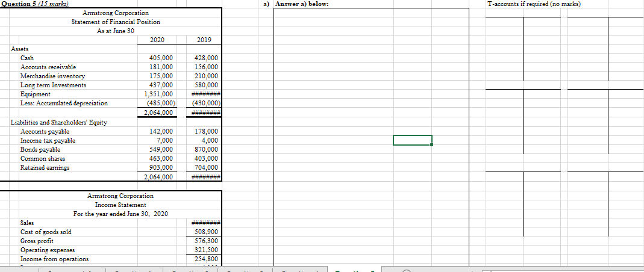Click Accounts payable value 178,000
Image resolution: width=644 pixels, height=272 pixels.
(207, 132)
